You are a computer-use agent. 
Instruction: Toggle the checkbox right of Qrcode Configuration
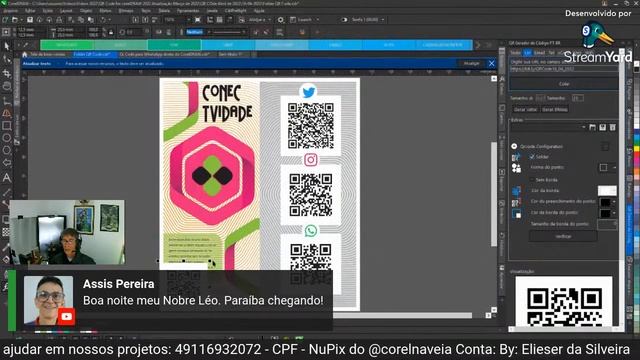(x=605, y=147)
